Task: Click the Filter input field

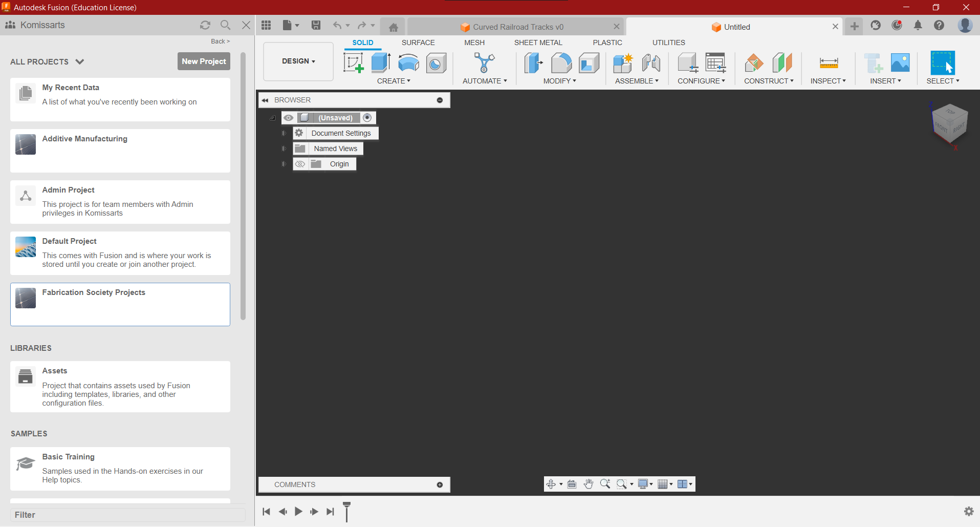Action: (127, 515)
